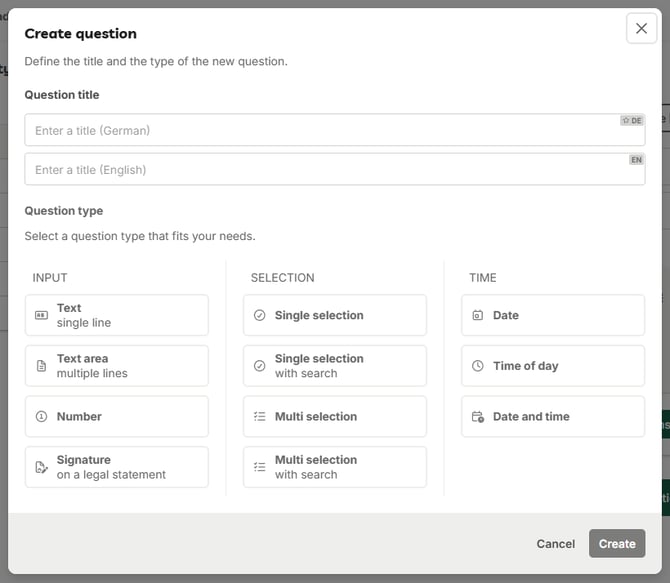Click the Question type label
670x583 pixels.
[x=64, y=211]
